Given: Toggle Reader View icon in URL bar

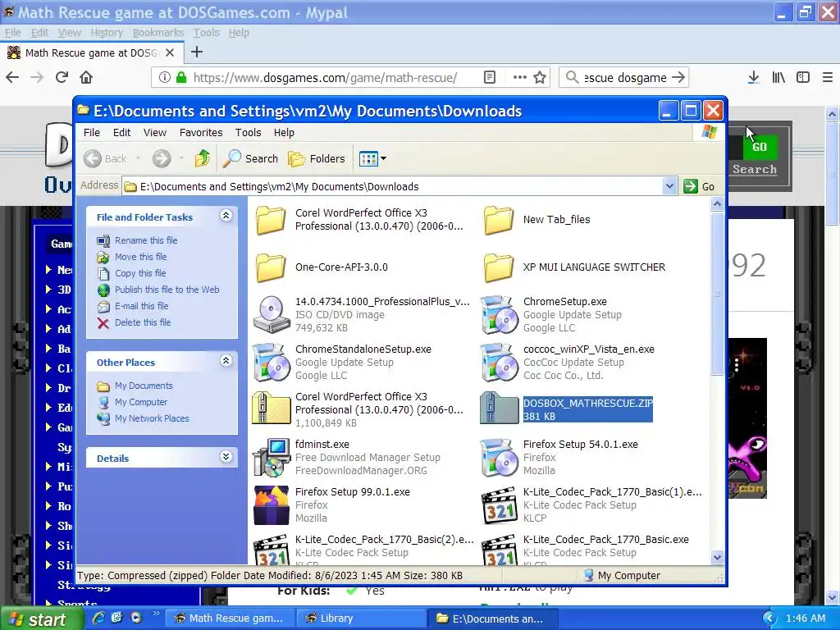Looking at the screenshot, I should tap(490, 77).
